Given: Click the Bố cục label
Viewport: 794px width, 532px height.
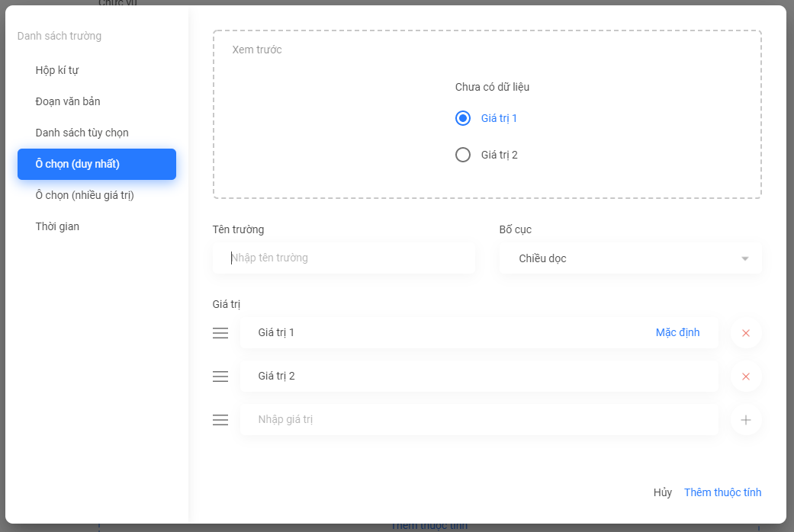Looking at the screenshot, I should coord(515,229).
